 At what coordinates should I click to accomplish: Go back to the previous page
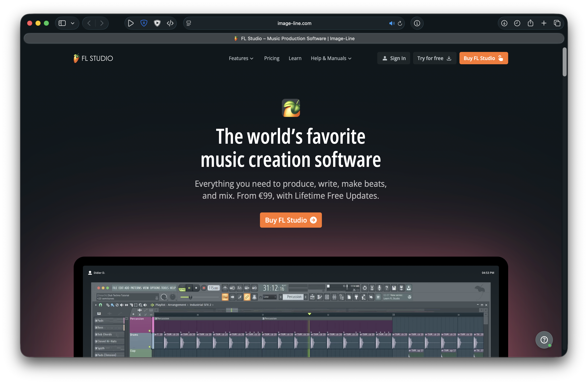89,23
